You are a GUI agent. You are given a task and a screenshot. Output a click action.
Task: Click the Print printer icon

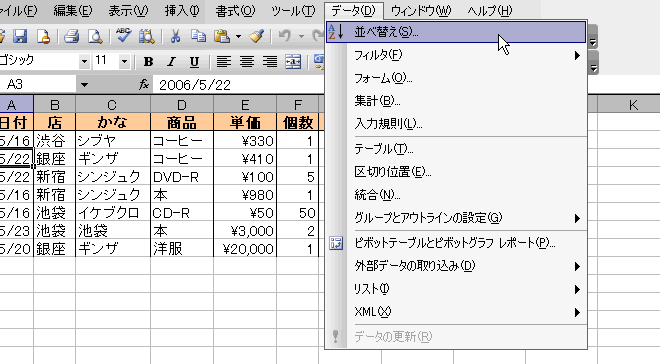point(72,36)
